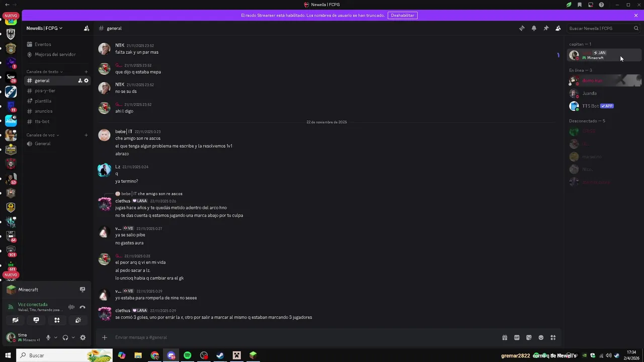Click the invite people icon beside server name
The width and height of the screenshot is (644, 362).
[x=87, y=28]
